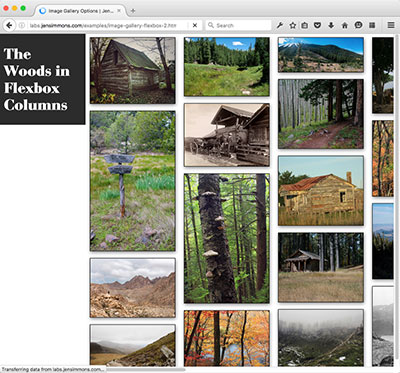The height and width of the screenshot is (373, 400).
Task: Open the mossy-roof log cabin photo
Action: (x=133, y=70)
